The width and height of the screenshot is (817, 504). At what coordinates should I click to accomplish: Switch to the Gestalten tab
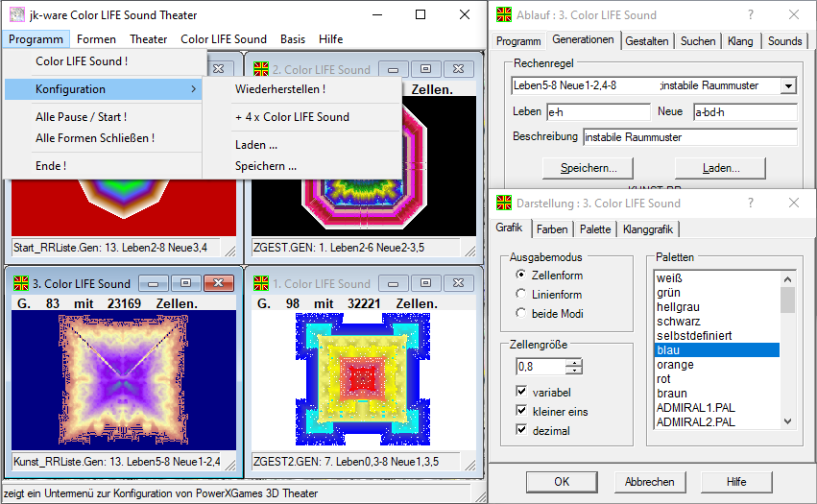click(x=647, y=41)
